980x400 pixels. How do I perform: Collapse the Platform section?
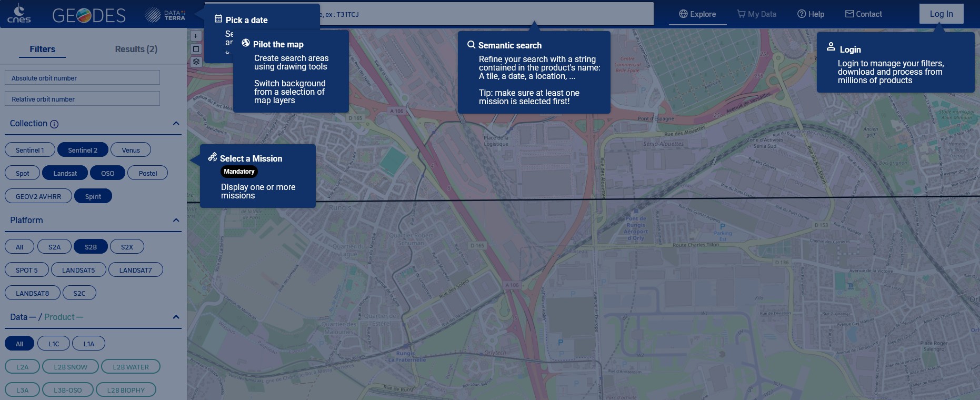pos(176,220)
